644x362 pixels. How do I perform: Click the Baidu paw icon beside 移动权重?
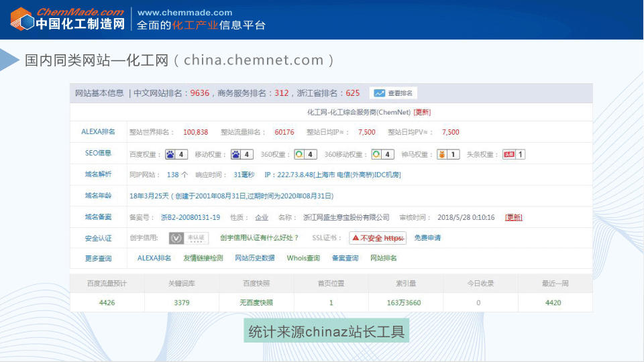click(x=235, y=154)
